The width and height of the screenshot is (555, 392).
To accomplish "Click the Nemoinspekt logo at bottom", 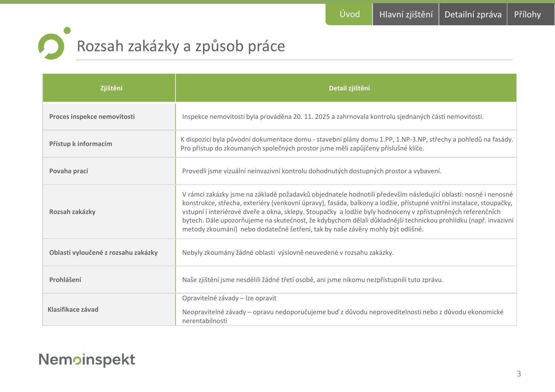I will coord(87,360).
